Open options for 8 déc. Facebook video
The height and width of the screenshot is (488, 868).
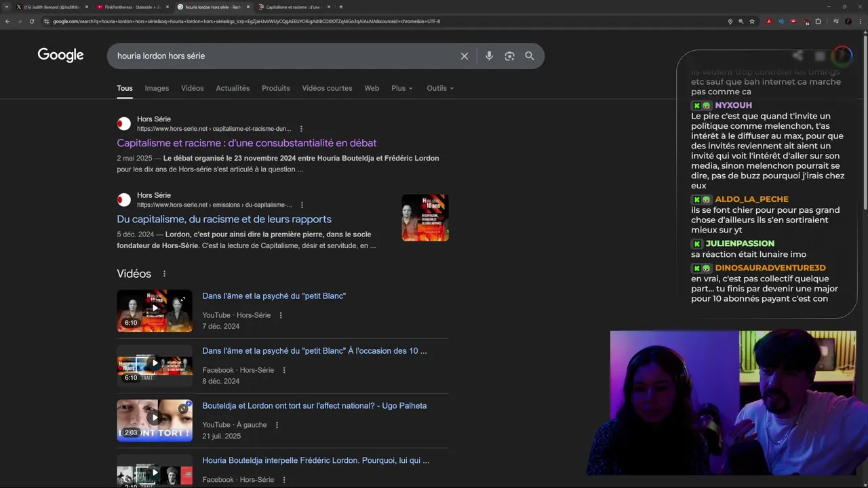[284, 370]
